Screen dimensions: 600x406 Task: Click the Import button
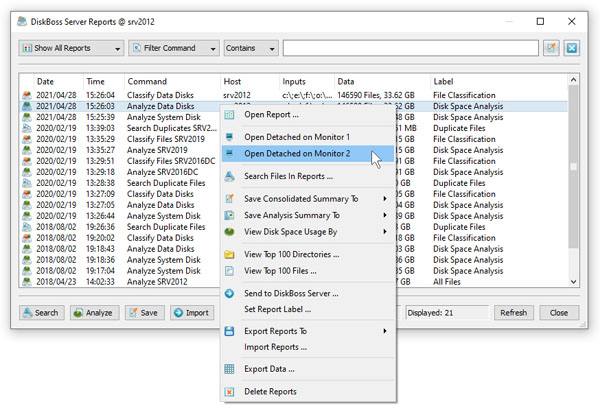[192, 313]
